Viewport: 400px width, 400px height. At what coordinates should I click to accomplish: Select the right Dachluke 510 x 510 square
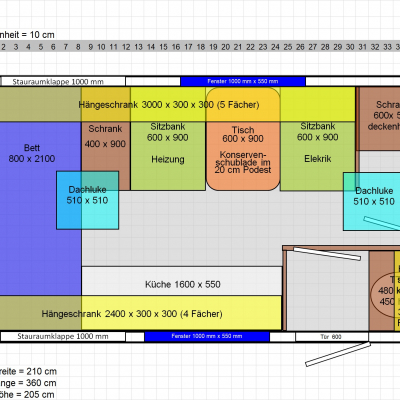[372, 201]
